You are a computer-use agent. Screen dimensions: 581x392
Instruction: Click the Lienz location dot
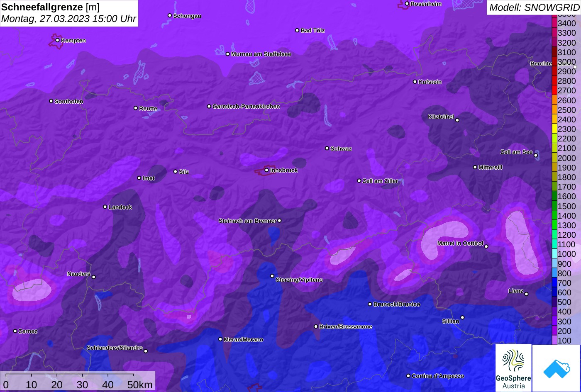(526, 294)
